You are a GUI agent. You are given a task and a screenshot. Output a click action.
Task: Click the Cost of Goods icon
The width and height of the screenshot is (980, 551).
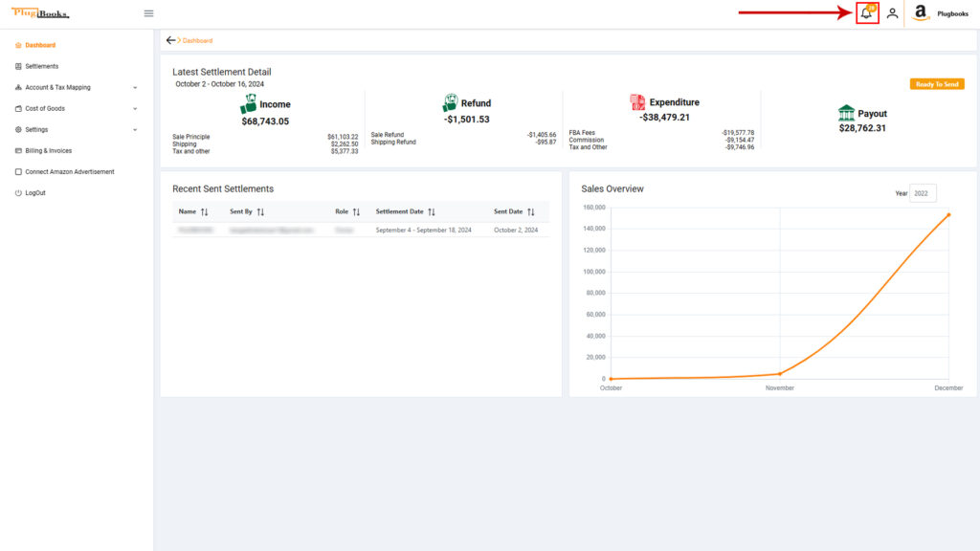tap(18, 109)
